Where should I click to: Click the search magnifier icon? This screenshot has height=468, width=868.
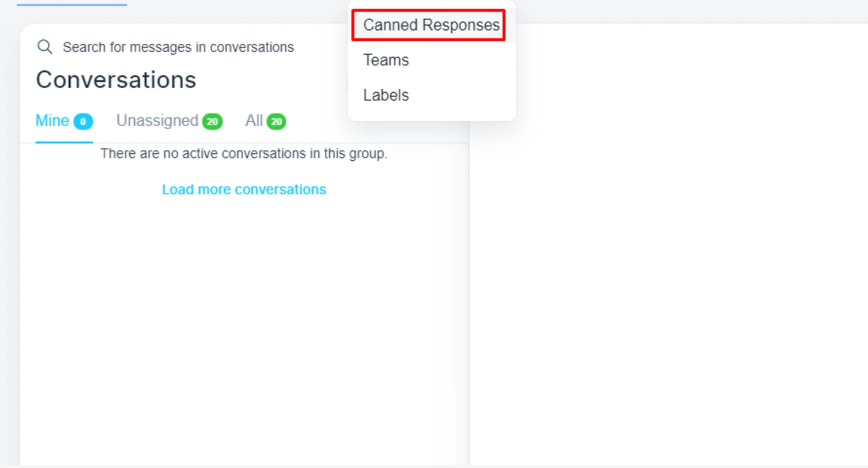(x=44, y=47)
